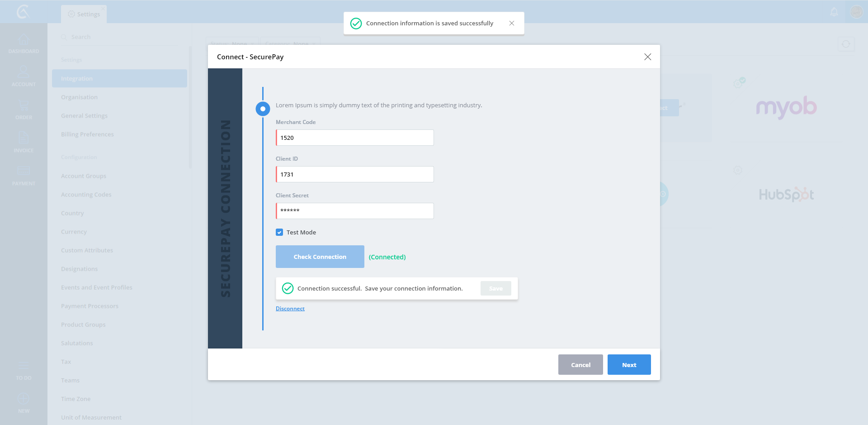Open the HubSpot settings gear icon
Image resolution: width=868 pixels, height=425 pixels.
(x=737, y=170)
